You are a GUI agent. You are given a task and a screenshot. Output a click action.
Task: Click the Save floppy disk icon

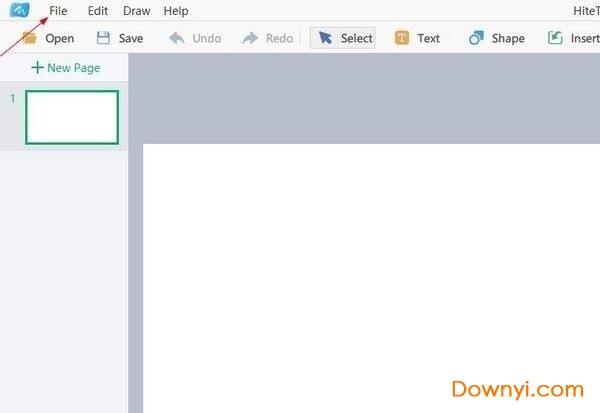click(104, 38)
